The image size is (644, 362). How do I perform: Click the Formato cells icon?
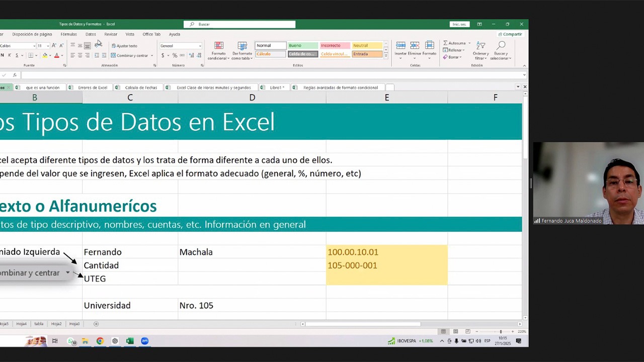click(x=429, y=45)
